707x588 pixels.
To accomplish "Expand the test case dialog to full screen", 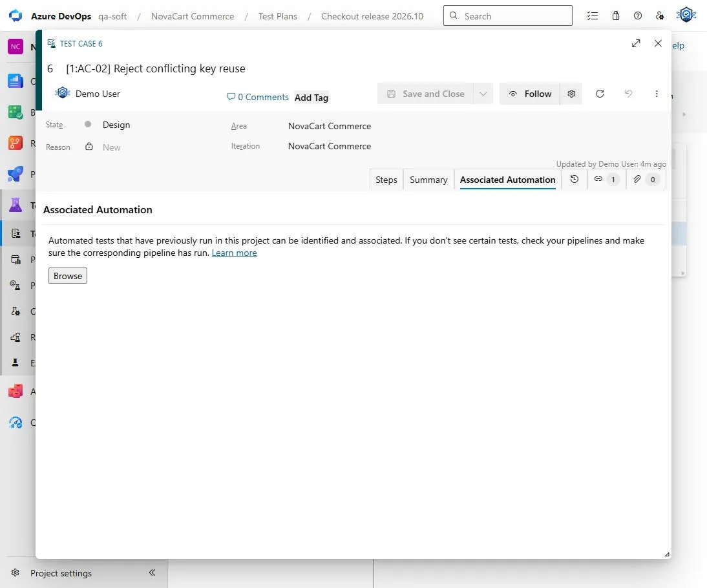I will pos(636,43).
